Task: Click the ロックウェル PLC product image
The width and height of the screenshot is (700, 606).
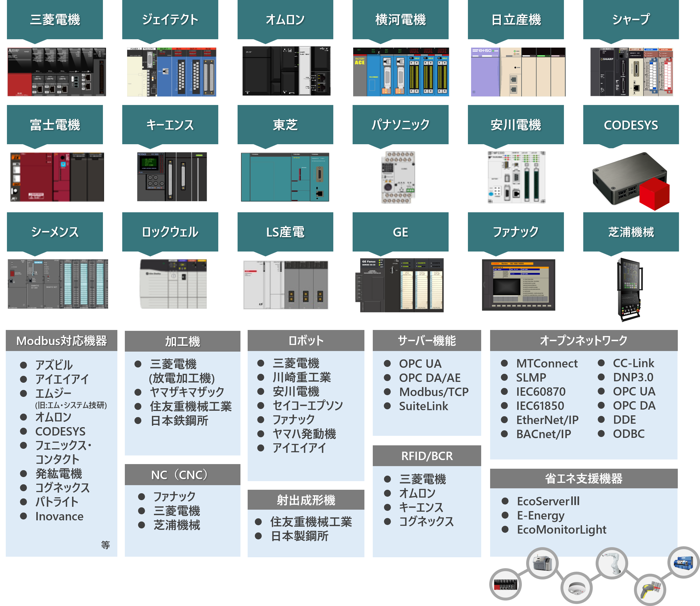Action: click(x=173, y=284)
